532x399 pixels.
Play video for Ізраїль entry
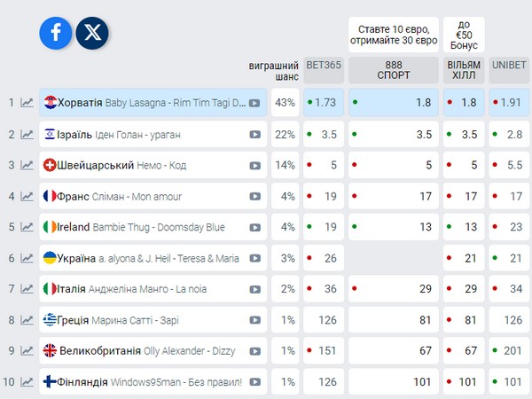tap(255, 135)
